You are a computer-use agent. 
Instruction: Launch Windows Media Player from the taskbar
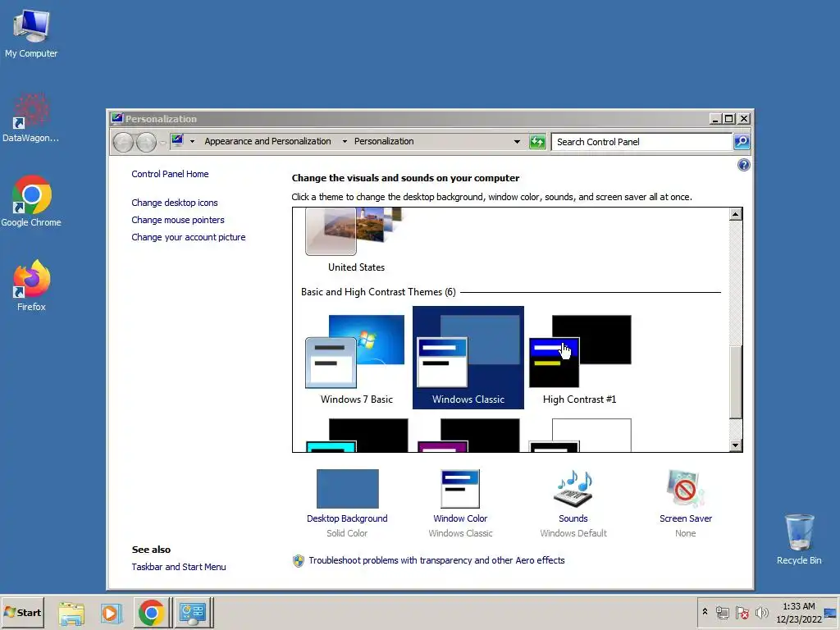(112, 613)
